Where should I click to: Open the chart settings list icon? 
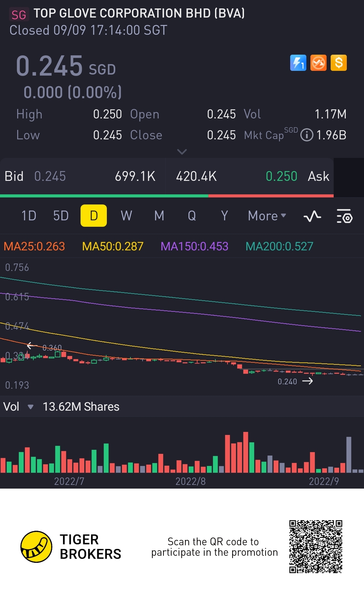[344, 216]
